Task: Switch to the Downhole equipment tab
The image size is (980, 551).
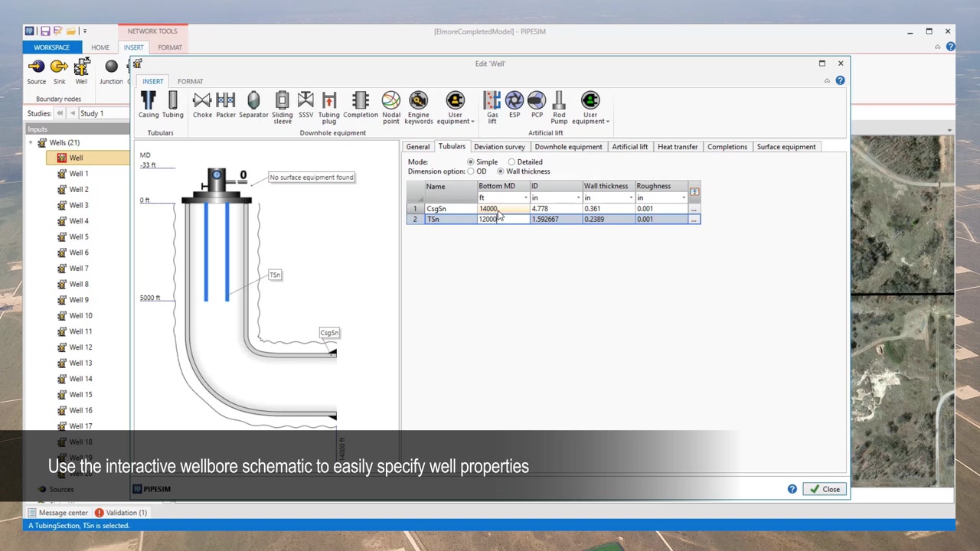Action: (568, 147)
